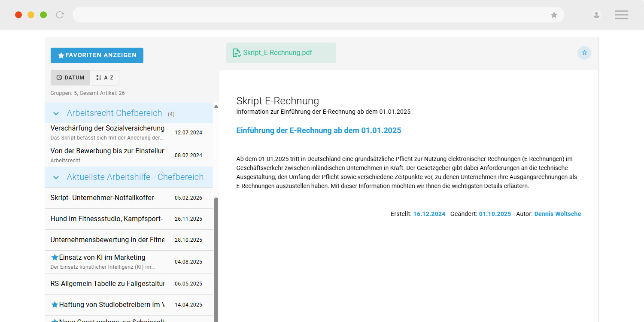Open the browser profile icon
This screenshot has height=322, width=644.
(596, 15)
